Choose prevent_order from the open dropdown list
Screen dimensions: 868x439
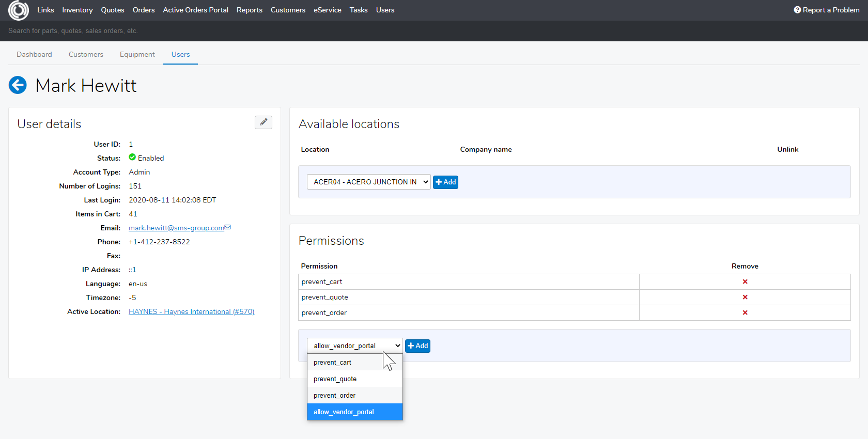[334, 396]
